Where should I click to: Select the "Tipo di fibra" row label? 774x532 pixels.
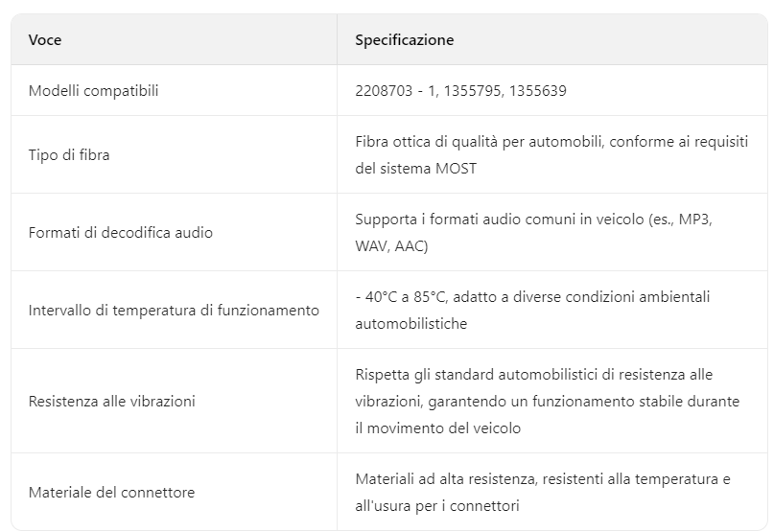pyautogui.click(x=69, y=155)
